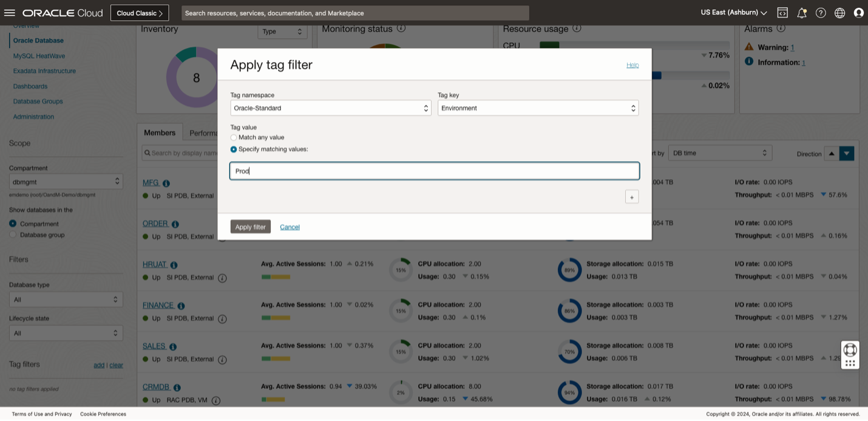Image resolution: width=868 pixels, height=421 pixels.
Task: Click the clear tag filters link
Action: [x=117, y=365]
